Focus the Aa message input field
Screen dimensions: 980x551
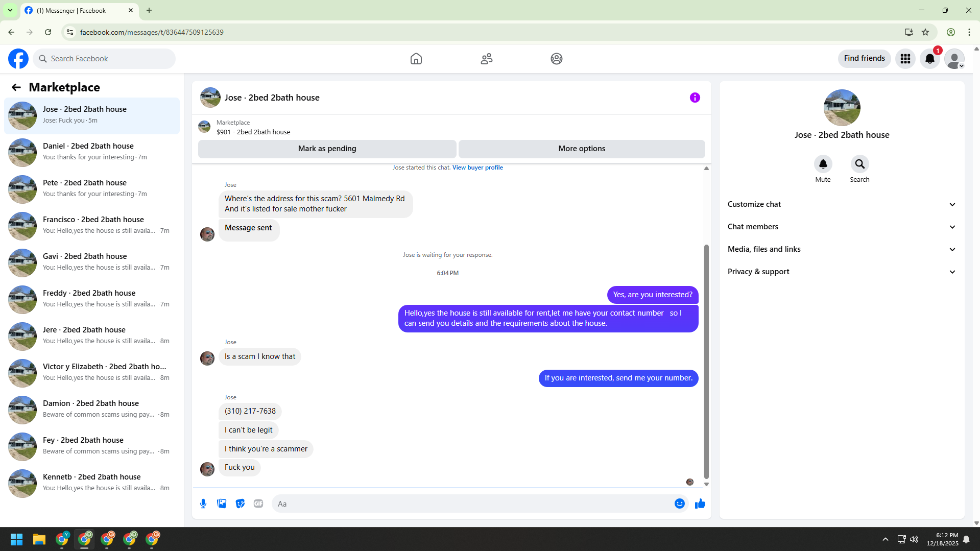click(472, 504)
